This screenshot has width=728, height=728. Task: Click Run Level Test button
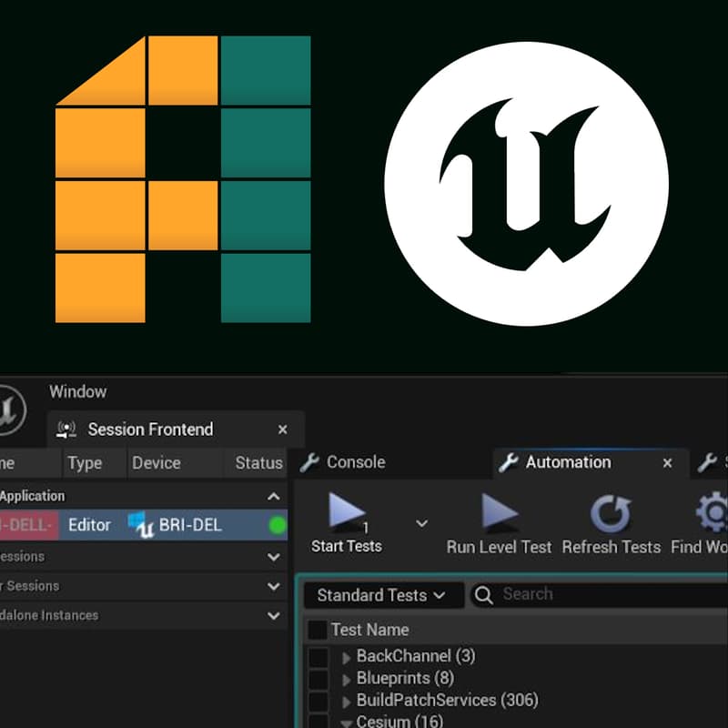tap(499, 524)
